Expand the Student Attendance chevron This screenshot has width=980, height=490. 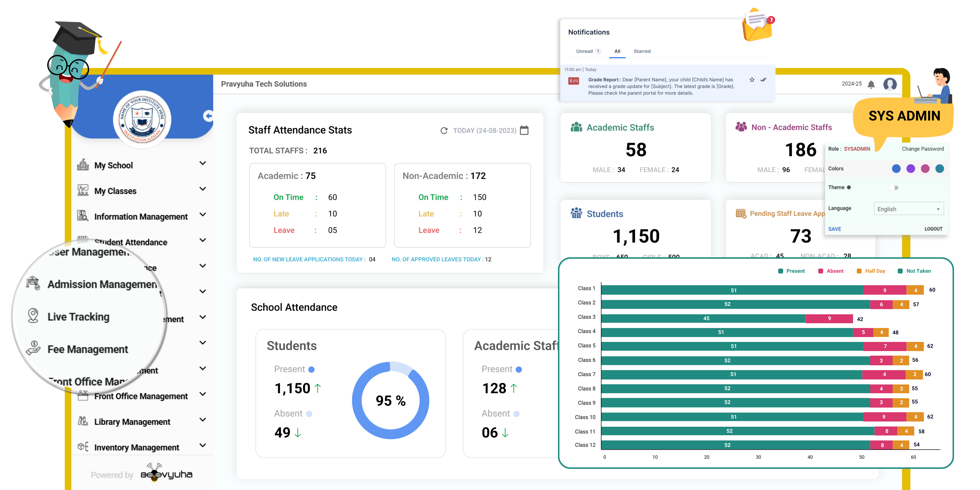click(x=203, y=240)
